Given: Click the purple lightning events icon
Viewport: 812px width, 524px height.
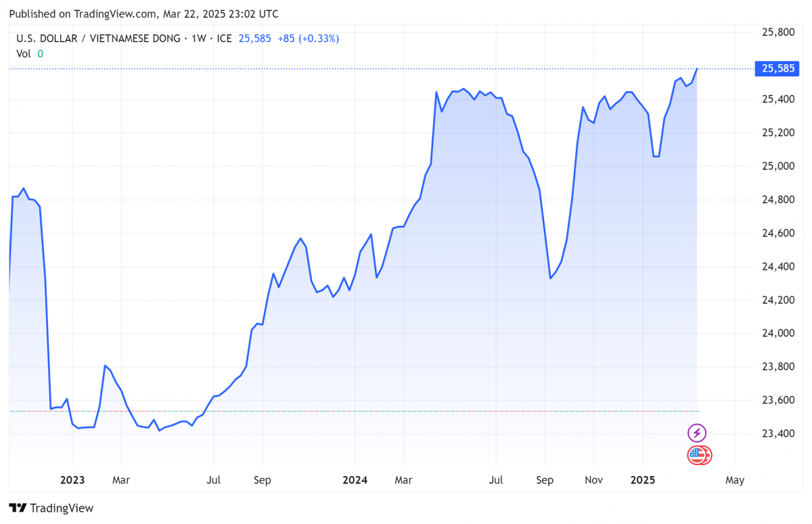Looking at the screenshot, I should click(697, 433).
